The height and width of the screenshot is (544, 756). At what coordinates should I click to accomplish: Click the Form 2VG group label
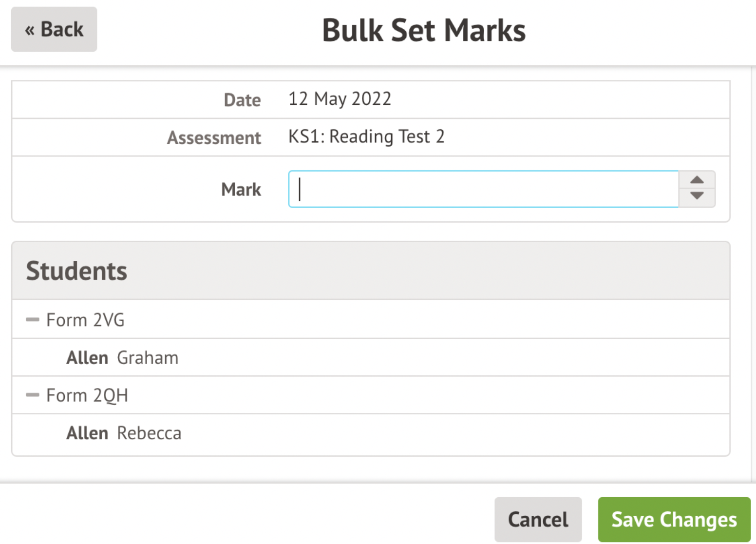[x=86, y=320]
